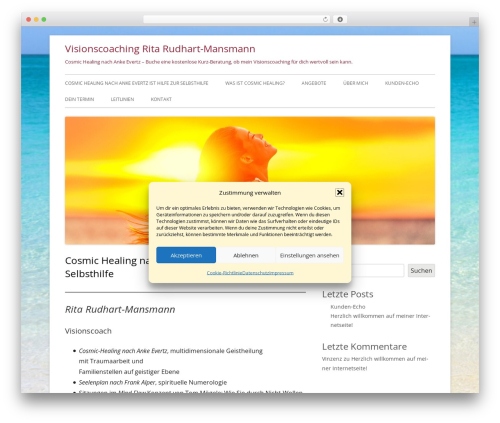This screenshot has height=423, width=500.
Task: Click the sunset woman header image
Action: click(250, 150)
